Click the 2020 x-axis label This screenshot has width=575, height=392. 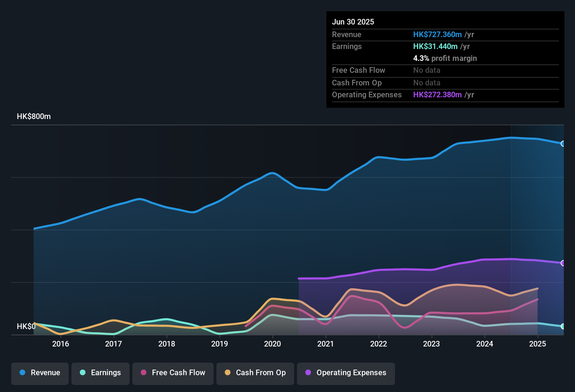pyautogui.click(x=272, y=344)
